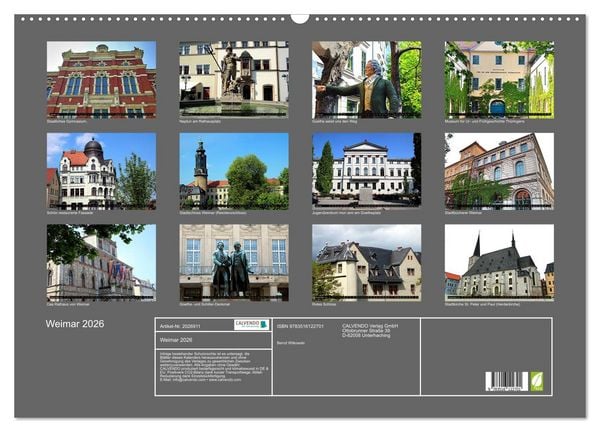Click the 'Rotes Schloss' caption

[x=324, y=305]
